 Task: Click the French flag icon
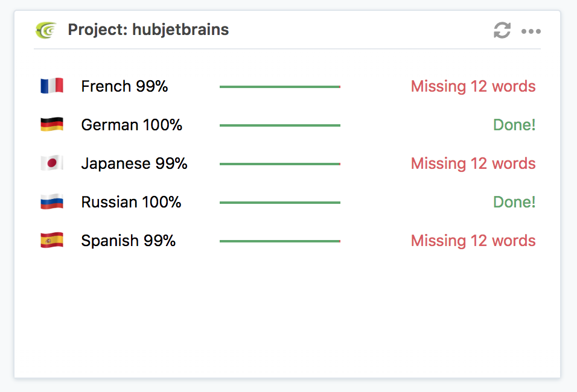(x=52, y=86)
